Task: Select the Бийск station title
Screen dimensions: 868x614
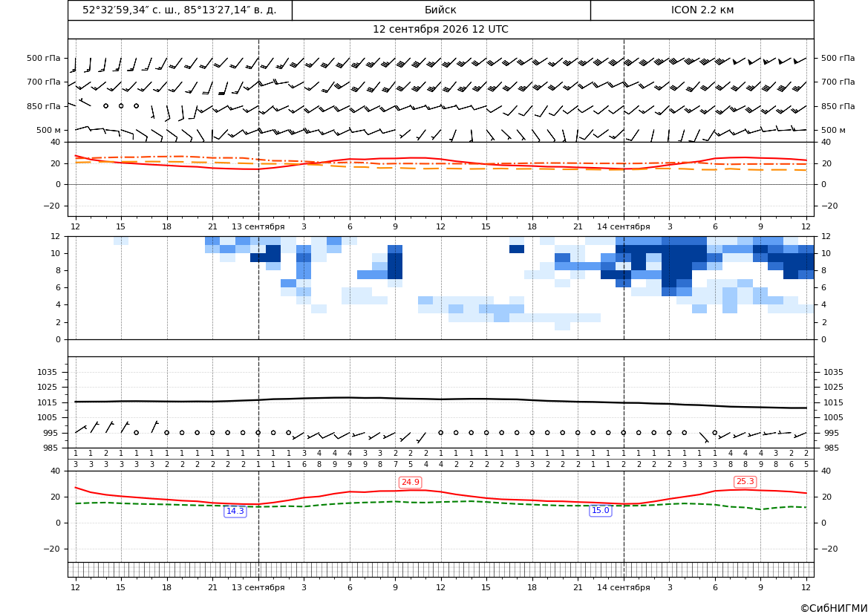Action: 440,10
